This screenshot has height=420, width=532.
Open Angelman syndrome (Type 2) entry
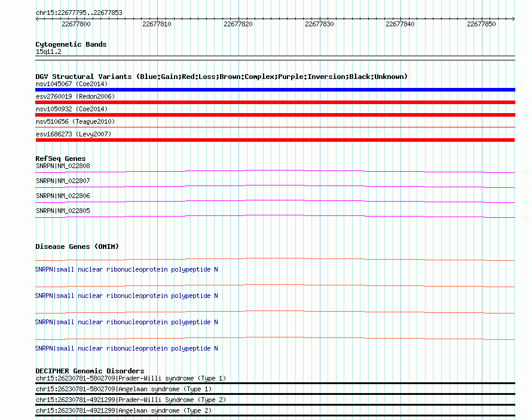pyautogui.click(x=124, y=411)
